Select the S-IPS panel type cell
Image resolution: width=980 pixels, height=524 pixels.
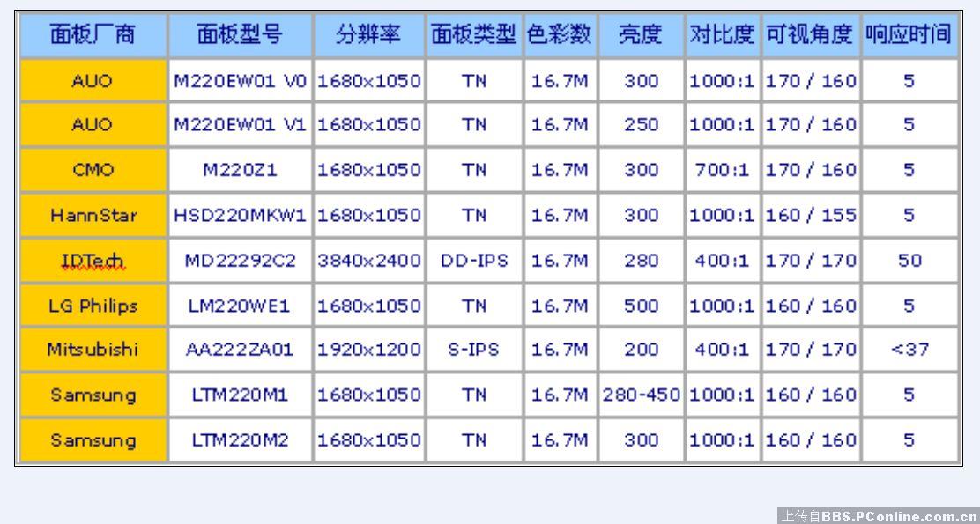pos(474,349)
